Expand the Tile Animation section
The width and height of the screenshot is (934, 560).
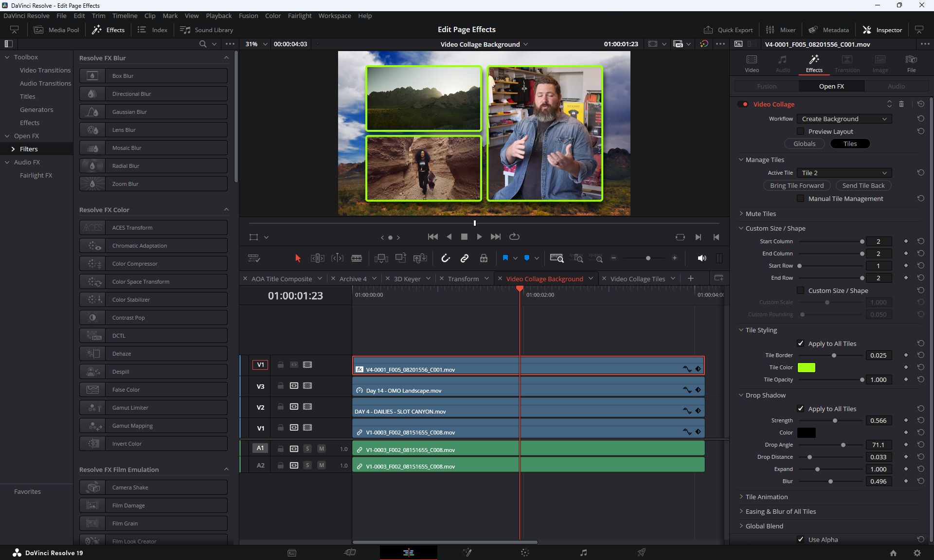tap(766, 497)
